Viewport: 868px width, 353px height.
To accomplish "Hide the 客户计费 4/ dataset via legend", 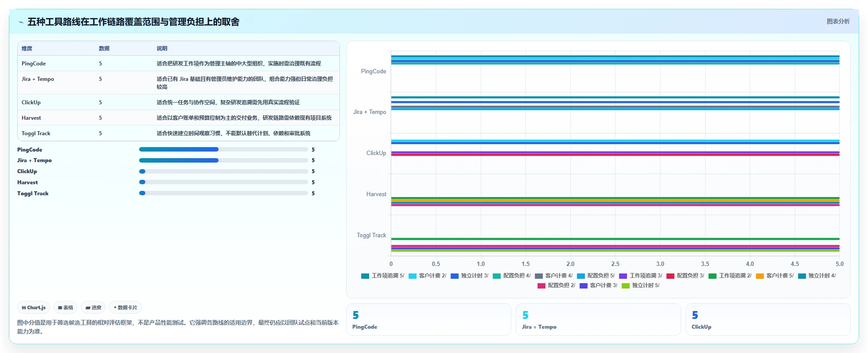I will pyautogui.click(x=554, y=276).
